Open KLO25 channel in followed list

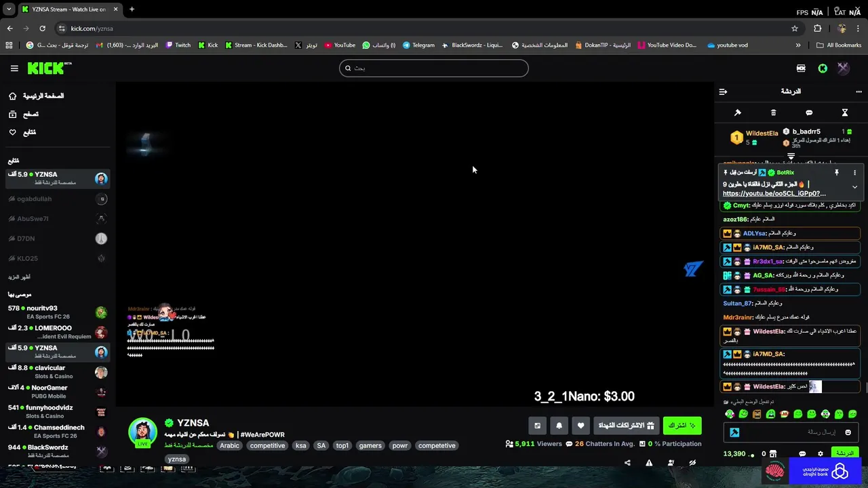coord(58,258)
